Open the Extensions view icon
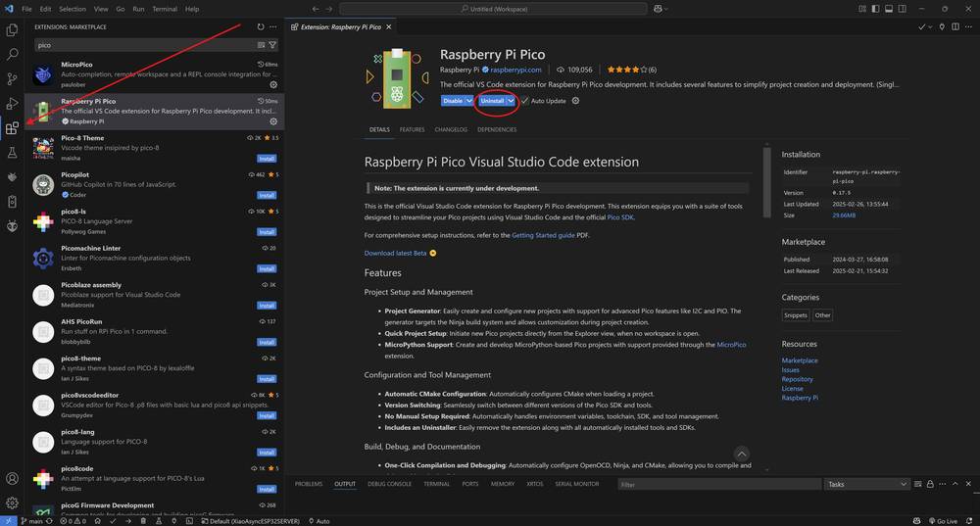Image resolution: width=980 pixels, height=526 pixels. (12, 128)
